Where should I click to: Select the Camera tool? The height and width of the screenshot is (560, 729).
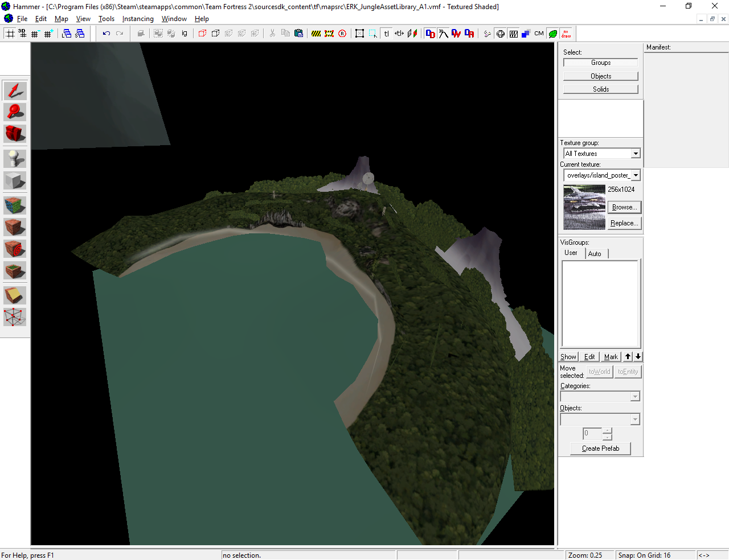click(x=15, y=134)
